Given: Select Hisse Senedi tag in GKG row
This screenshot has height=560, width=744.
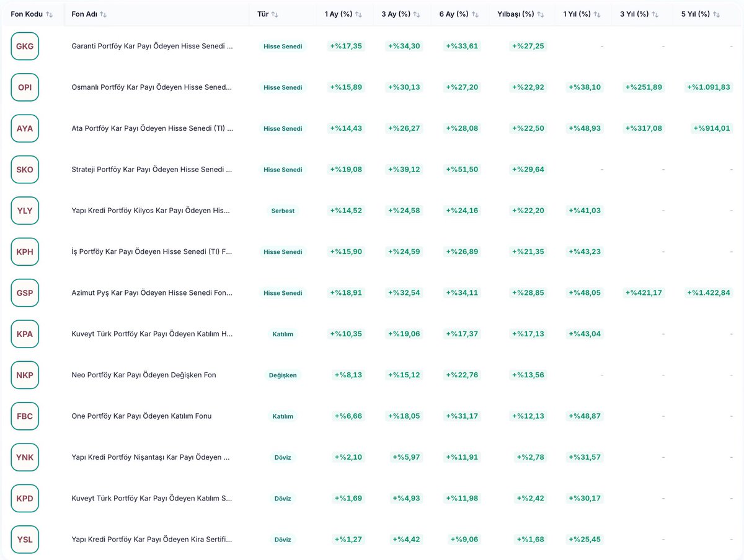Looking at the screenshot, I should [283, 46].
